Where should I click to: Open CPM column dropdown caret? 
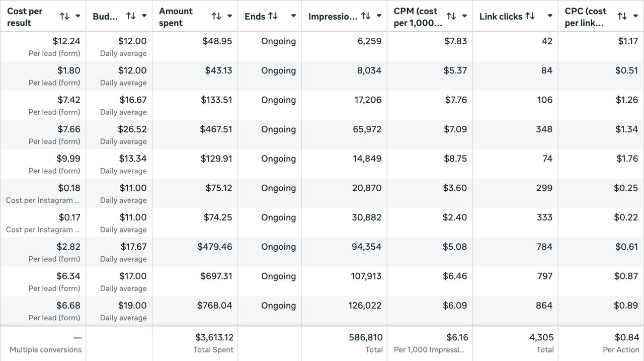[465, 16]
